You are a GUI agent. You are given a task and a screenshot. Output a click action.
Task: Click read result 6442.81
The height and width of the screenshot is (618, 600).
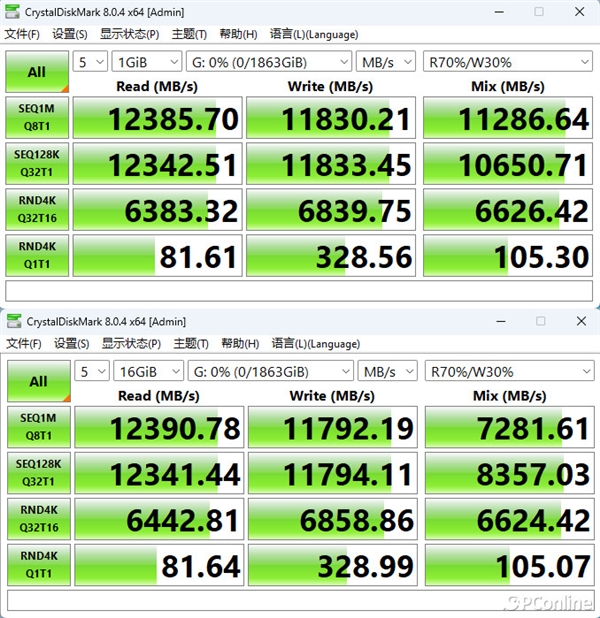click(x=159, y=519)
